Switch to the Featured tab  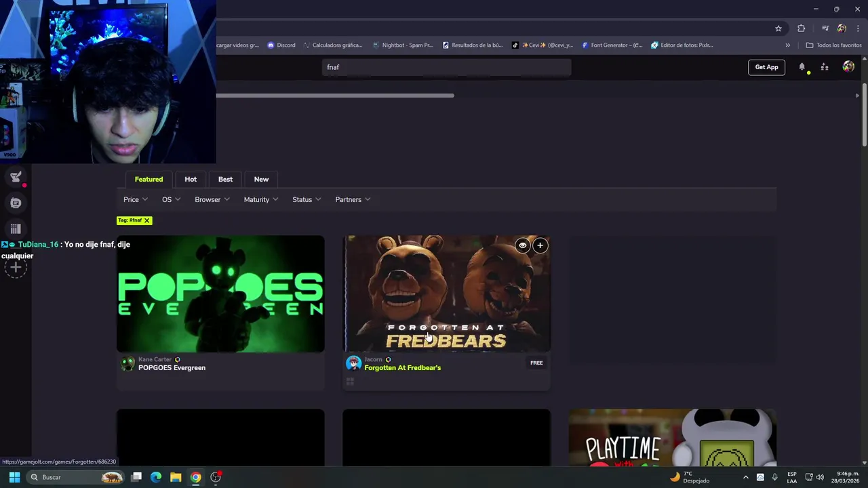pos(149,179)
